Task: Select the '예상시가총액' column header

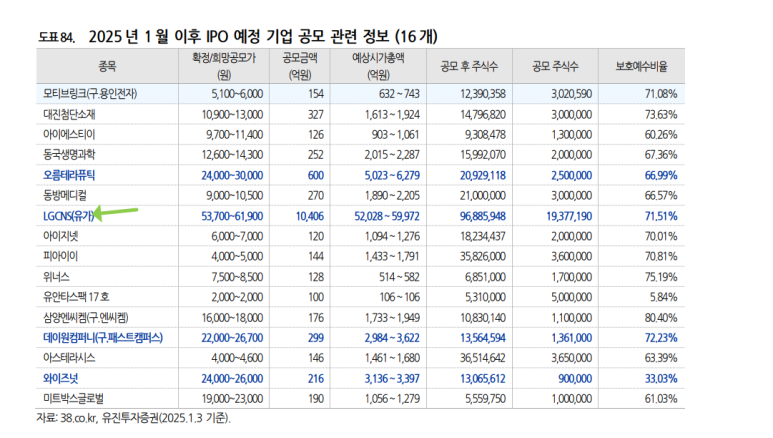Action: point(378,58)
